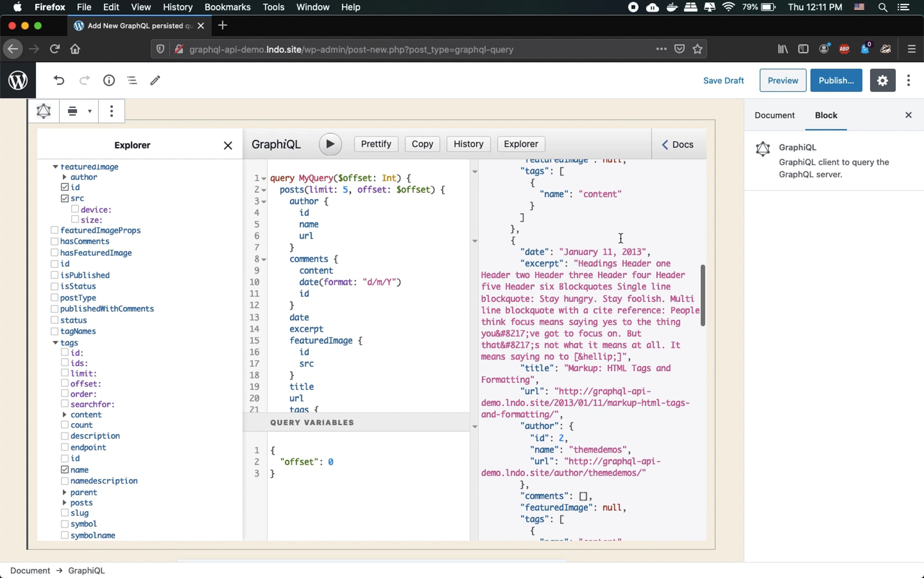Viewport: 924px width, 578px height.
Task: Open content structure info icon
Action: 109,80
